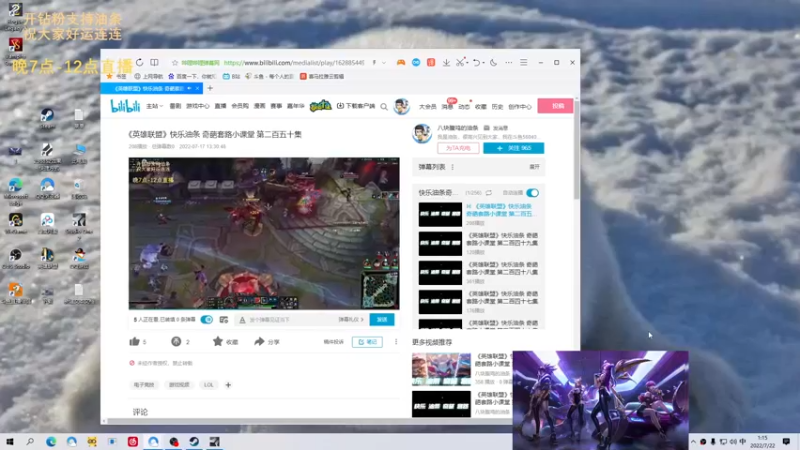This screenshot has width=800, height=450.
Task: Open 历史 history in the header
Action: tap(497, 107)
